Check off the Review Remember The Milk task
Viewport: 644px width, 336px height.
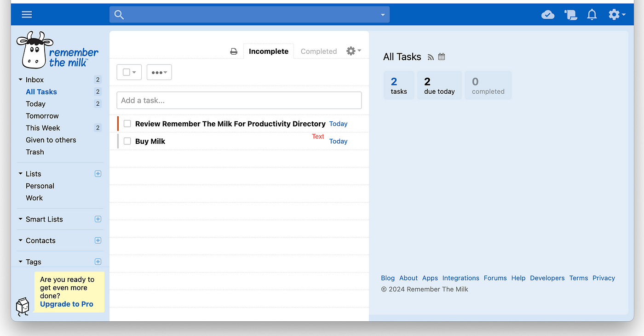(x=127, y=124)
